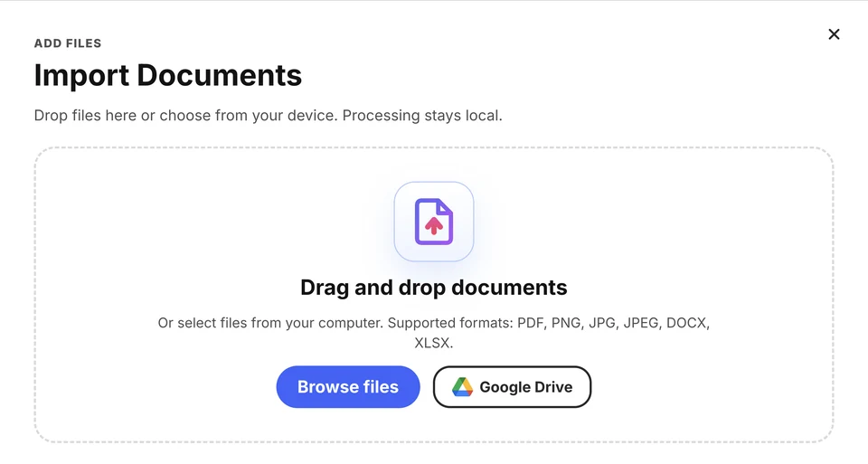The height and width of the screenshot is (464, 868).
Task: Click the 'Drag and drop documents' title
Action: pos(434,288)
